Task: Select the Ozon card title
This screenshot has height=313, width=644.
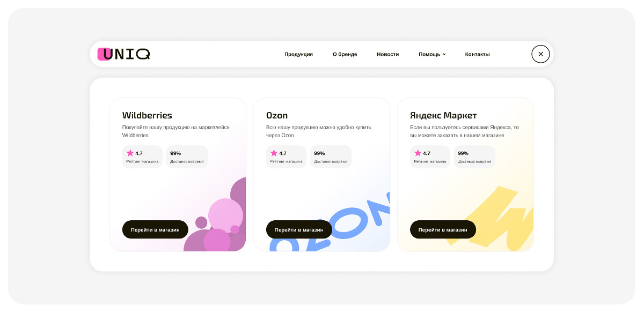Action: point(277,115)
